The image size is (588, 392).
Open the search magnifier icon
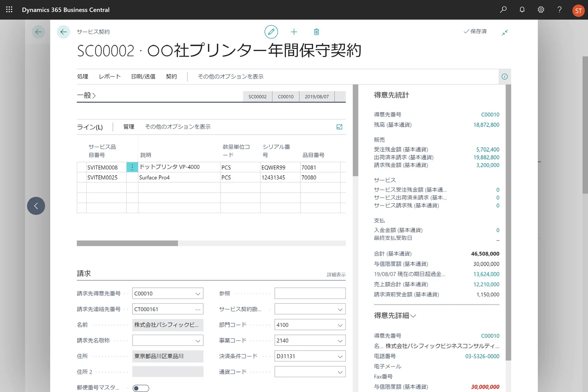click(x=503, y=10)
